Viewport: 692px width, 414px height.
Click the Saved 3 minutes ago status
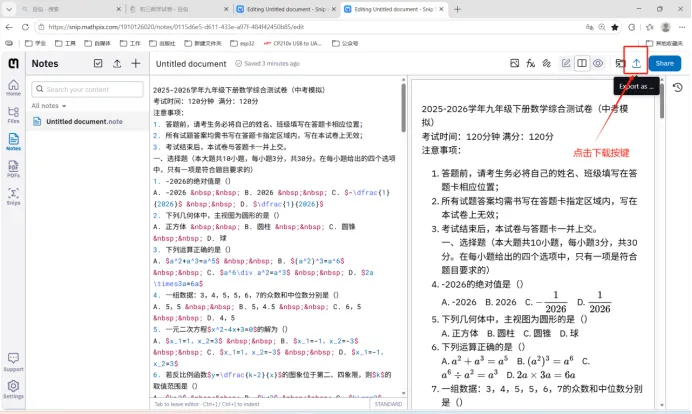(x=267, y=64)
